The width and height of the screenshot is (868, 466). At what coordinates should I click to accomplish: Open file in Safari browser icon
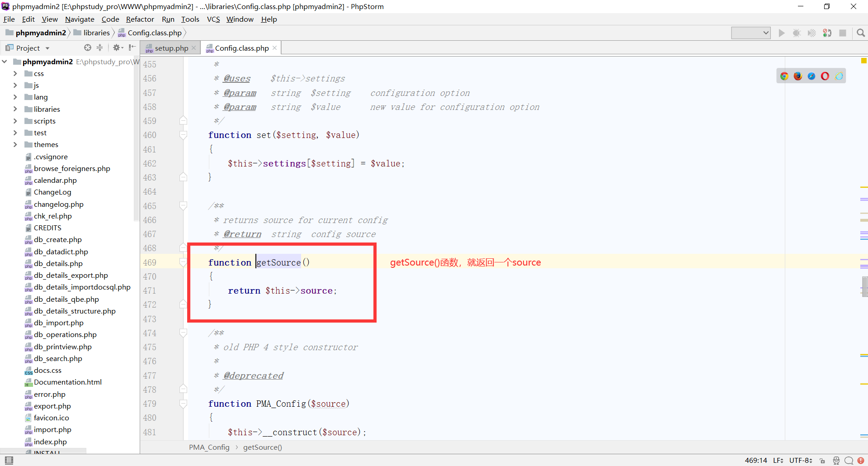tap(811, 76)
